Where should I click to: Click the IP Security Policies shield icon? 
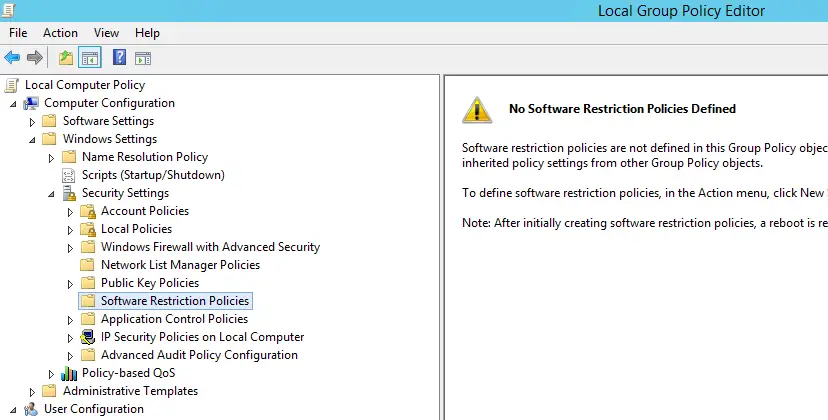coord(88,337)
